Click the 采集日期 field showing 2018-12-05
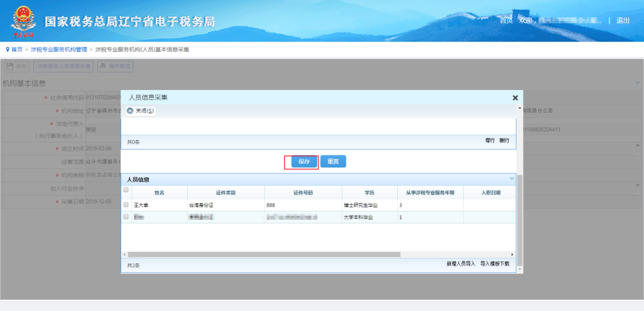The image size is (644, 311). pos(103,202)
